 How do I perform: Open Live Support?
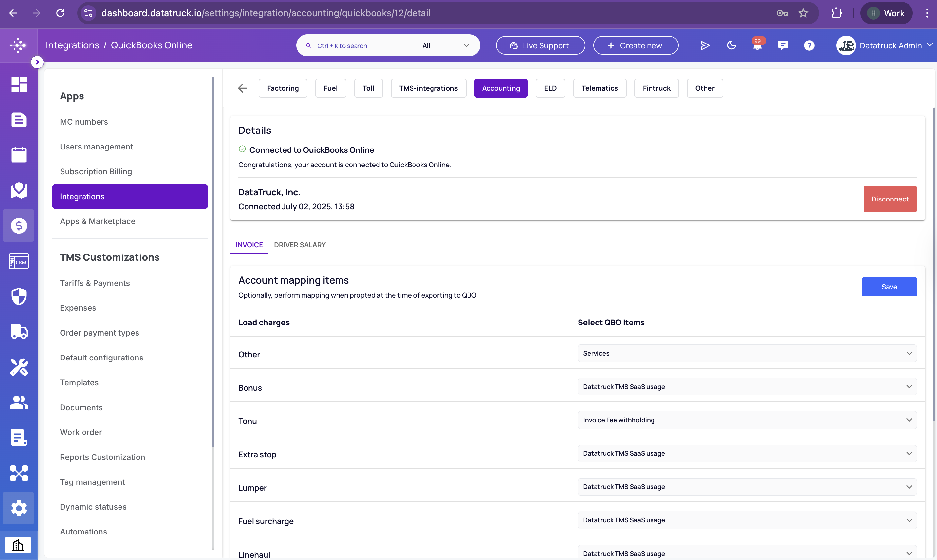click(541, 45)
